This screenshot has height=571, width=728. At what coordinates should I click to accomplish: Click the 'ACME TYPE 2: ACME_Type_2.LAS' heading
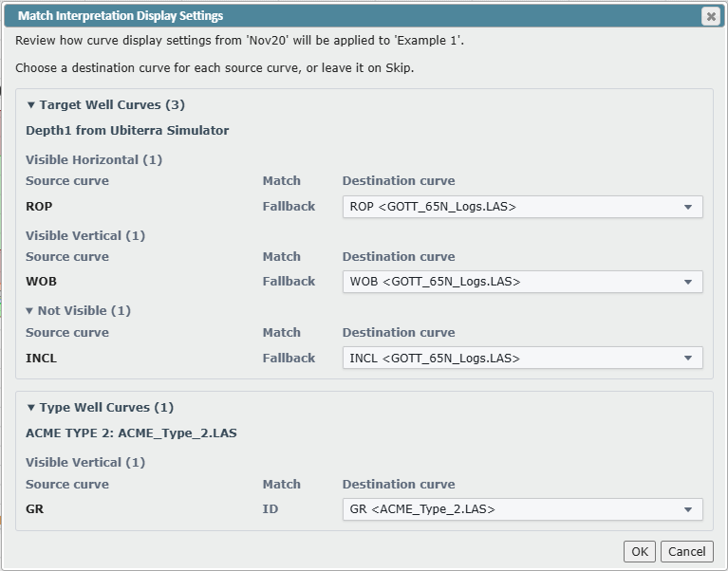[x=131, y=433]
